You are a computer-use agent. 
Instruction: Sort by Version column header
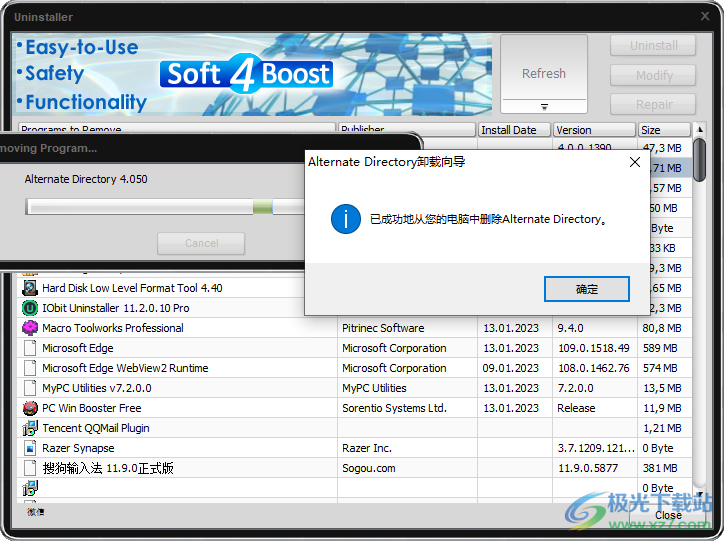tap(594, 130)
